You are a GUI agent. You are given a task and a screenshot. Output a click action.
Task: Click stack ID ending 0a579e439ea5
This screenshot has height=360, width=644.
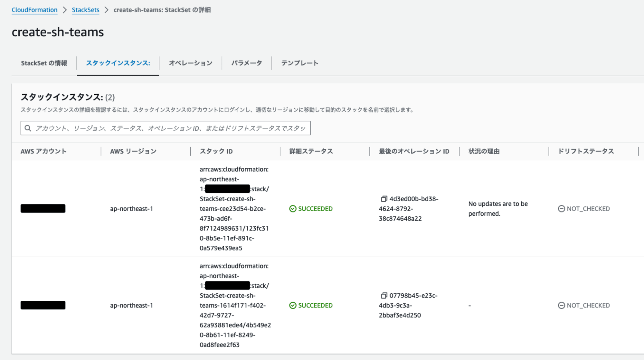click(x=235, y=209)
